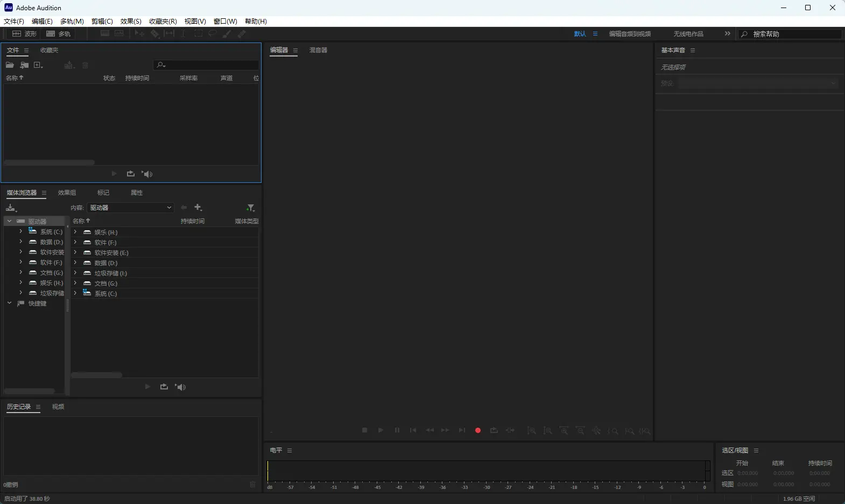Switch to the 多轨 multitrack view
The height and width of the screenshot is (504, 845).
coord(59,34)
